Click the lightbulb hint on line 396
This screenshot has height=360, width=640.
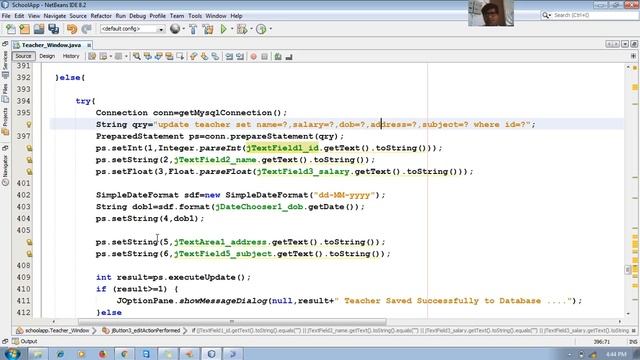pyautogui.click(x=29, y=124)
